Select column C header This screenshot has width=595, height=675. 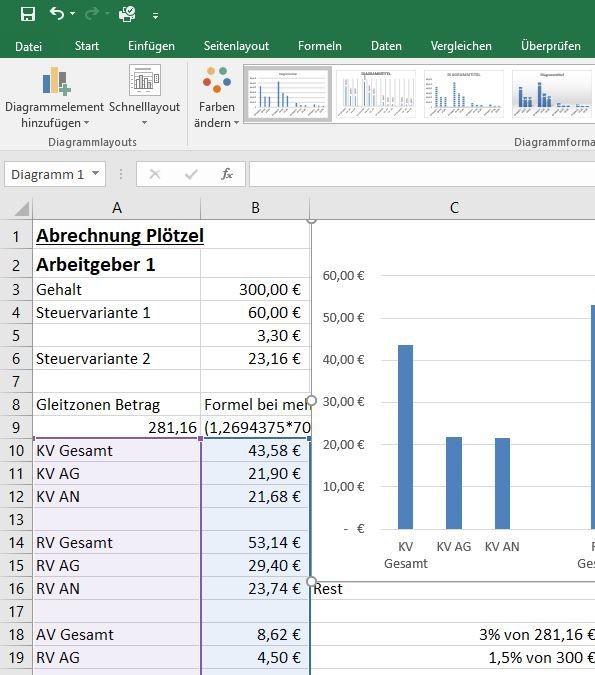pyautogui.click(x=453, y=208)
